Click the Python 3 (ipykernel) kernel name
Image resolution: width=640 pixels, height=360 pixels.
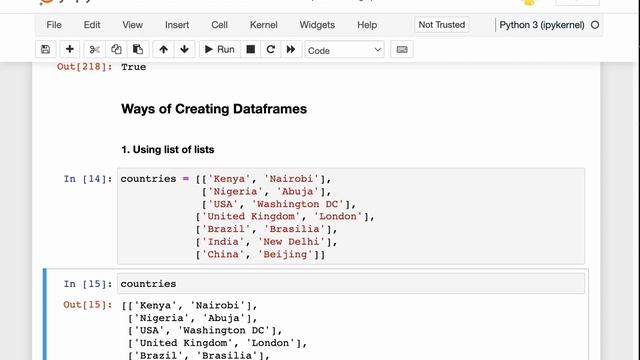click(542, 25)
